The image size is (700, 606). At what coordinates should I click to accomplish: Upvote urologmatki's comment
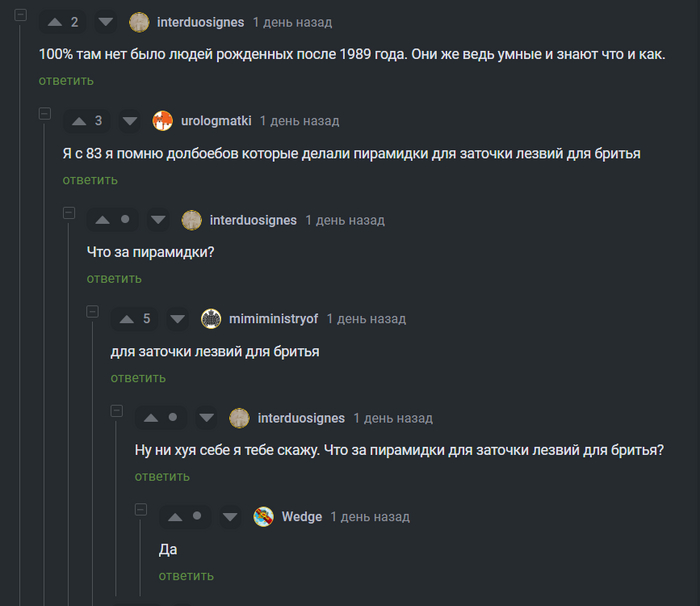coord(78,121)
